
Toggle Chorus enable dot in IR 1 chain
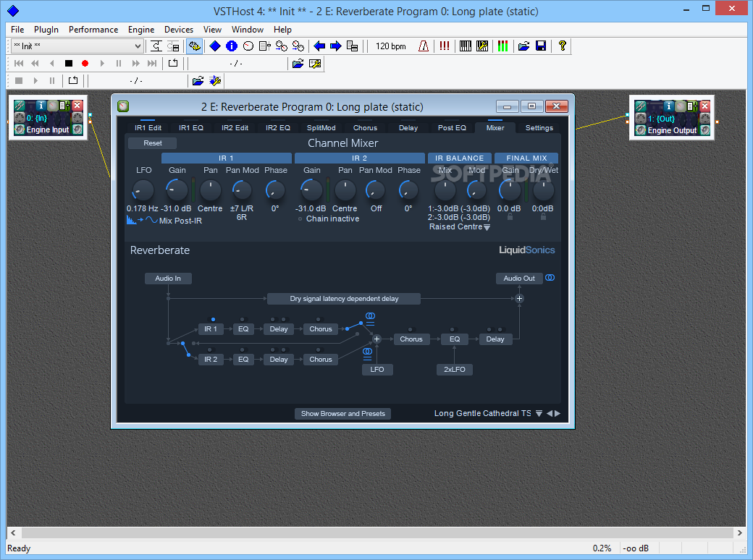[318, 319]
